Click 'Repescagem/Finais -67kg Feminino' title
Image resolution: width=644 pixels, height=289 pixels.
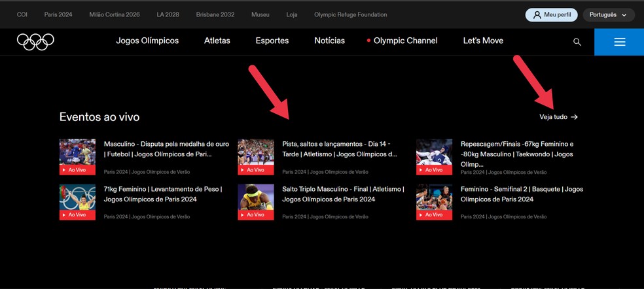pos(517,154)
